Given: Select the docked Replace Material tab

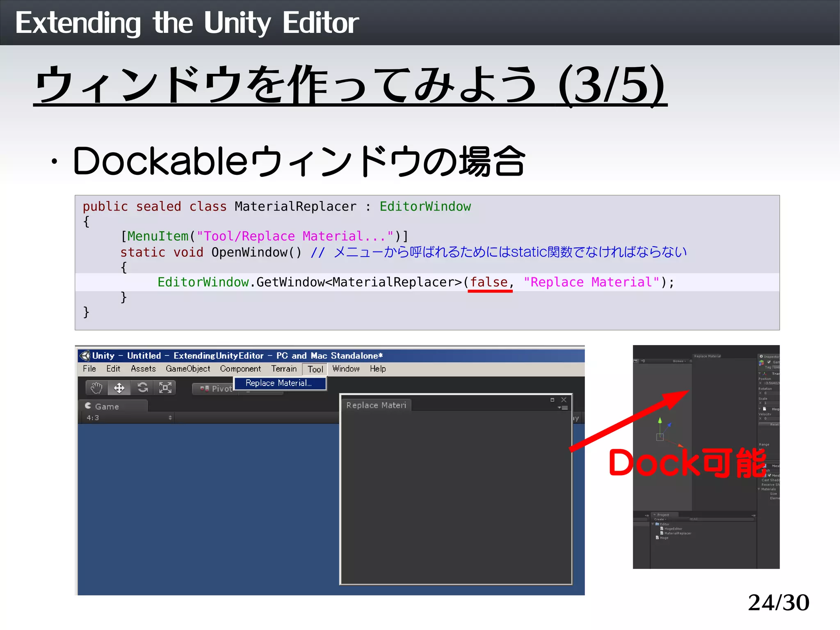Looking at the screenshot, I should coord(708,356).
